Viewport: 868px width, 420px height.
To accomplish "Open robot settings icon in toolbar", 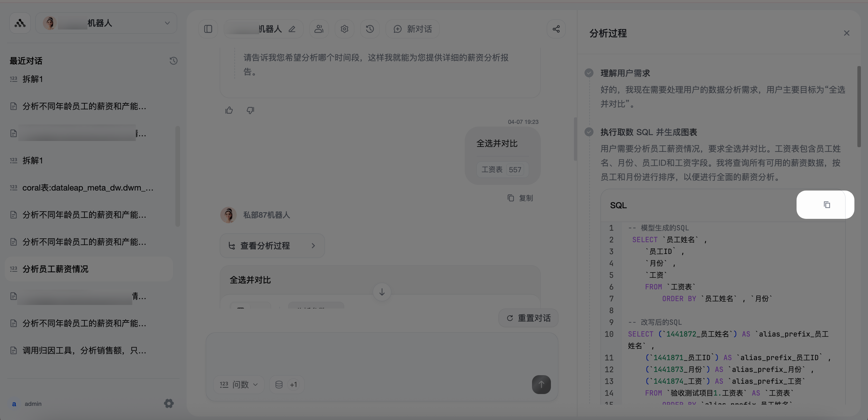I will click(x=344, y=29).
